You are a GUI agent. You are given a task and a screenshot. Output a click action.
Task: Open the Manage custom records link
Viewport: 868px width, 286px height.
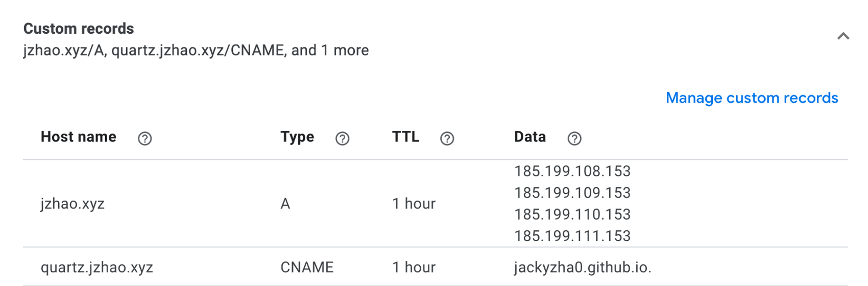click(752, 98)
